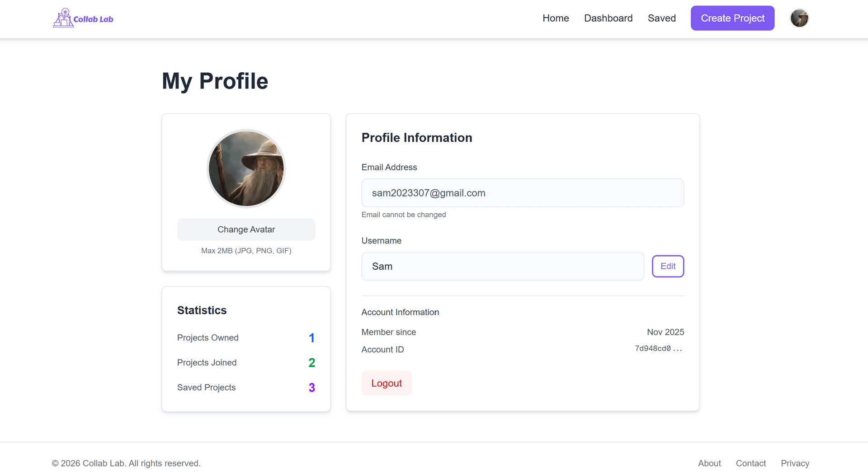The image size is (868, 476).
Task: Open the profile avatar menu in navbar
Action: click(799, 18)
